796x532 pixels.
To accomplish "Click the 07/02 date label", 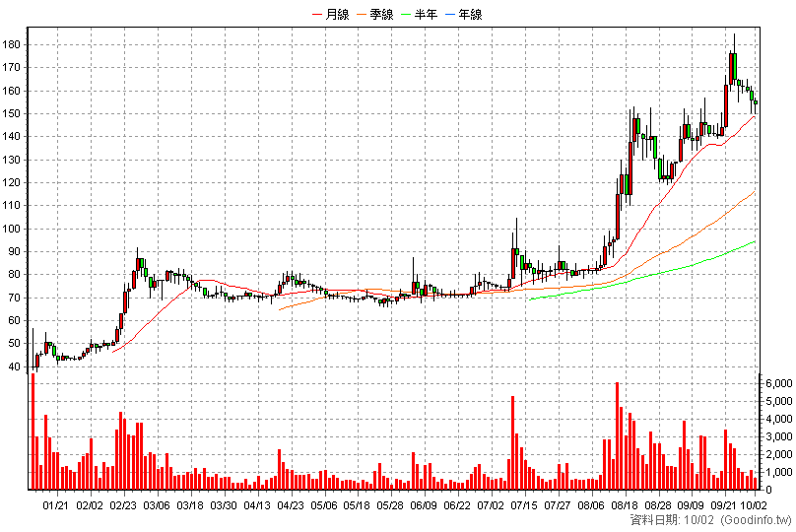I will tap(491, 505).
